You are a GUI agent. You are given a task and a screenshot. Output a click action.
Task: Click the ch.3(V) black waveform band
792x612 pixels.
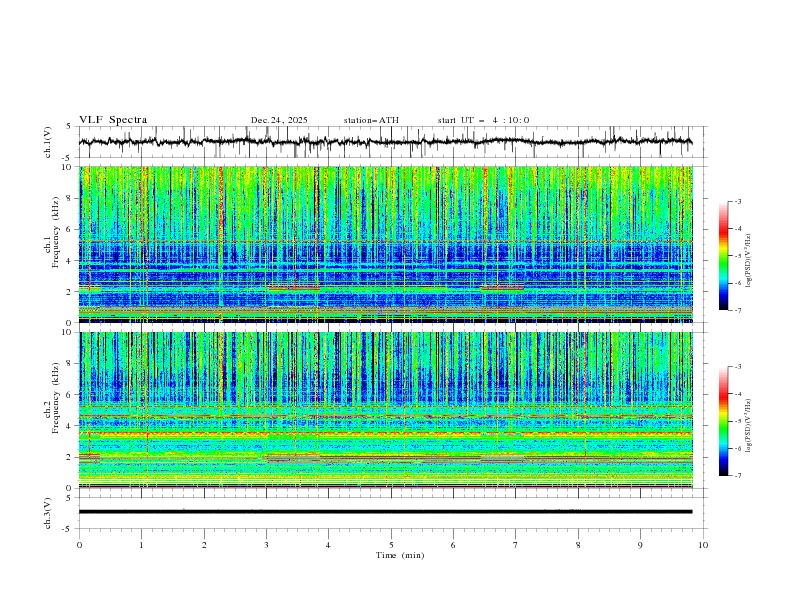[385, 512]
